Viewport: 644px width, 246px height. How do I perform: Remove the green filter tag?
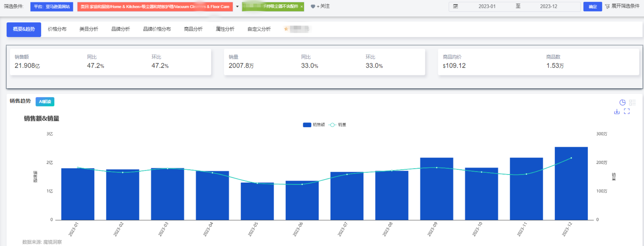(302, 6)
